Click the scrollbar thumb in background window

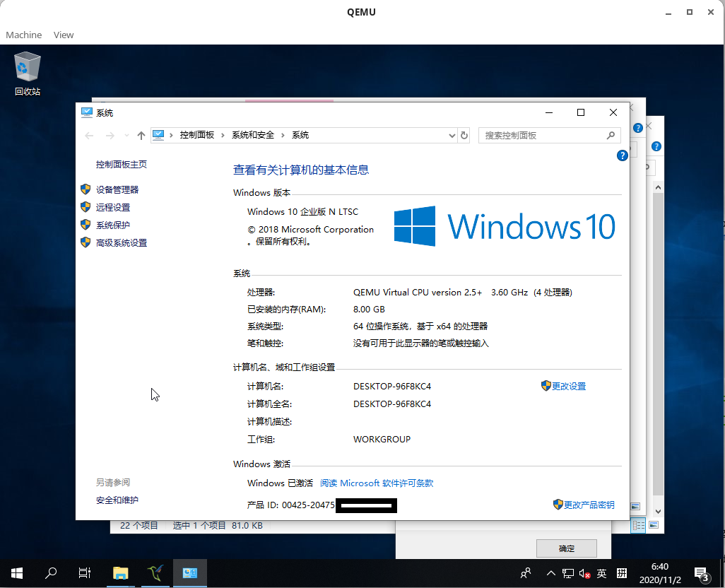tap(658, 344)
